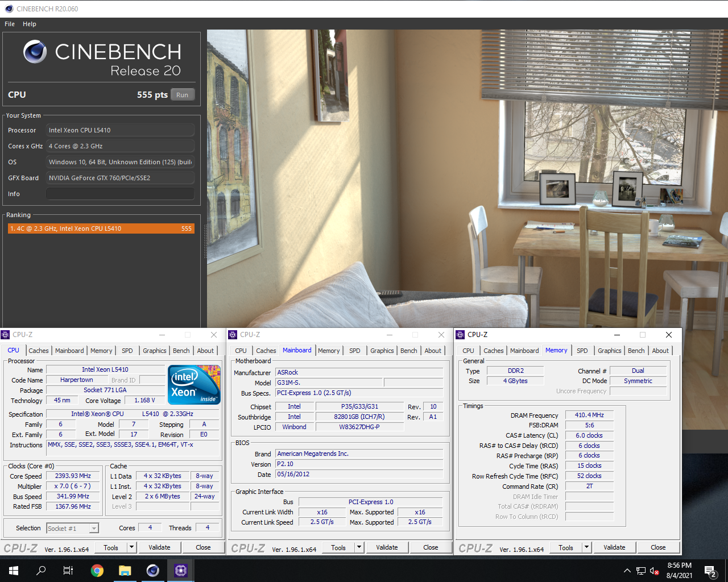The height and width of the screenshot is (582, 728).
Task: Click the memory Size value 4 GBytes
Action: (515, 381)
